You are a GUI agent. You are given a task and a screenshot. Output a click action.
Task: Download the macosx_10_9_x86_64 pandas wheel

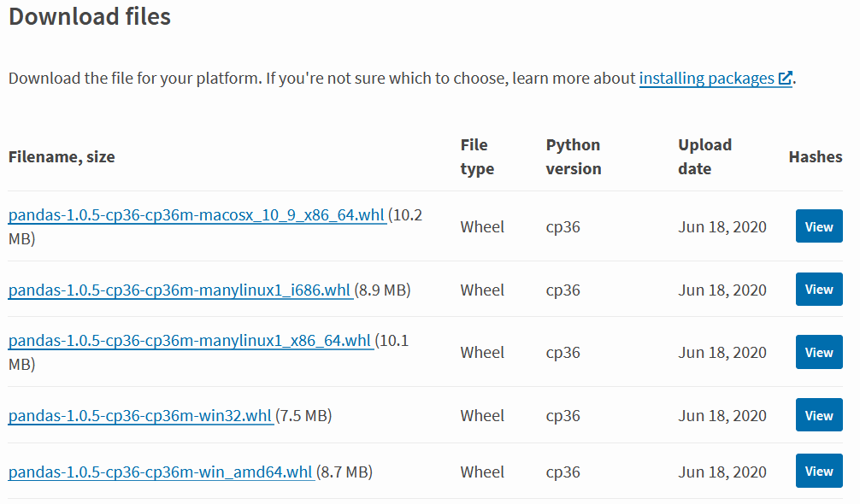pos(197,215)
